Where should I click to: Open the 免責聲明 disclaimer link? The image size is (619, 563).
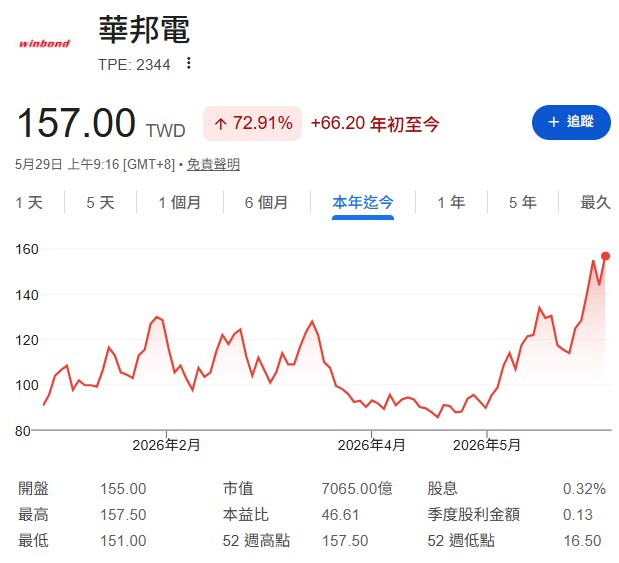tap(213, 164)
